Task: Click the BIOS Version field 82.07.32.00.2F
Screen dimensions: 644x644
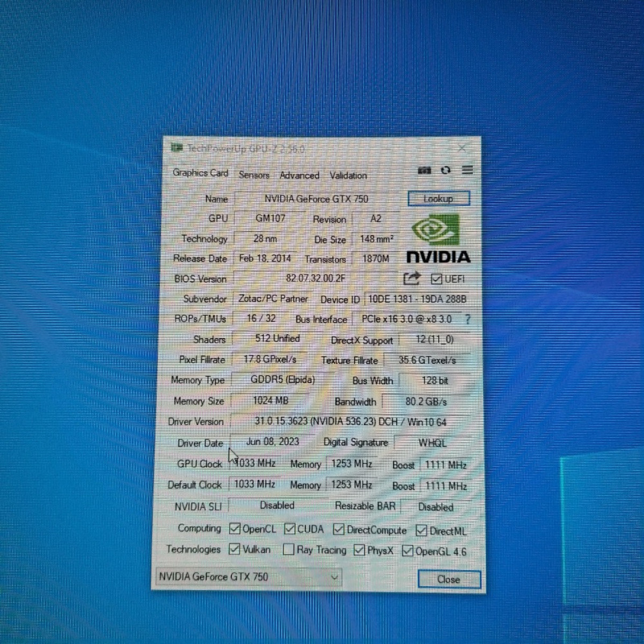Action: [316, 278]
